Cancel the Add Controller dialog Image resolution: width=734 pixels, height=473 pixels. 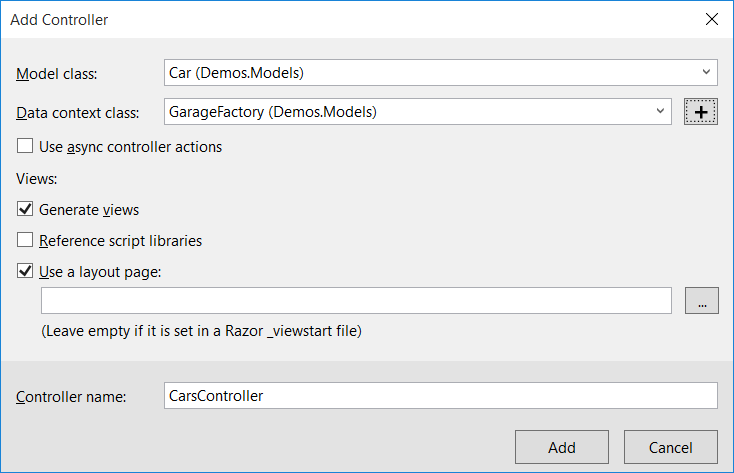(670, 447)
